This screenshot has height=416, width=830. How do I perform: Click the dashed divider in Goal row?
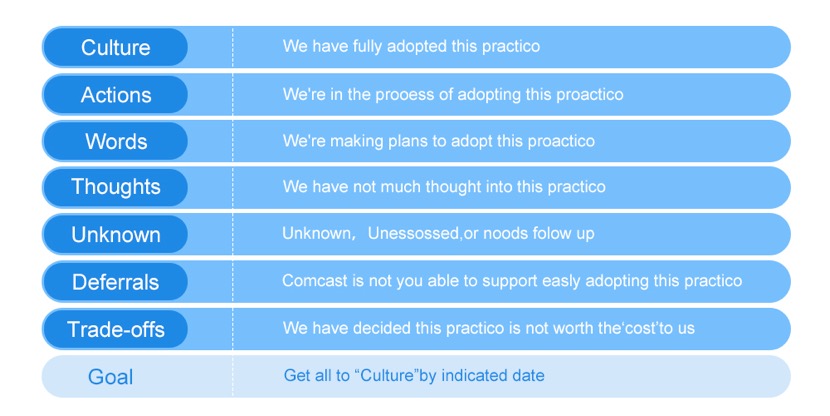232,376
